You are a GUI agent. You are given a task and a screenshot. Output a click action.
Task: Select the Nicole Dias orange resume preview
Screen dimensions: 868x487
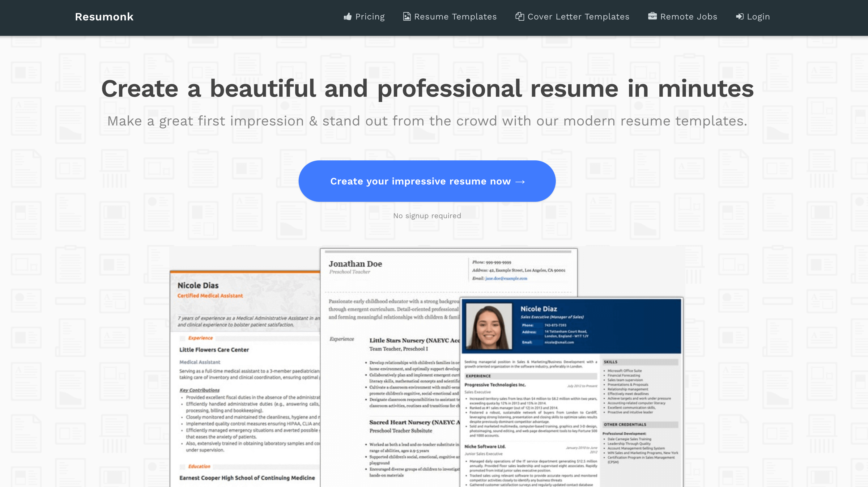tap(245, 379)
